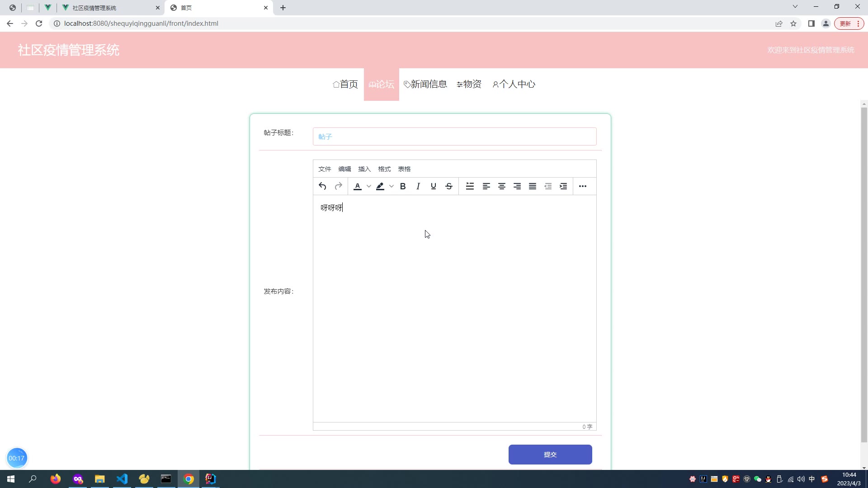Apply highlight background color marker icon
The image size is (868, 488).
coord(380,186)
